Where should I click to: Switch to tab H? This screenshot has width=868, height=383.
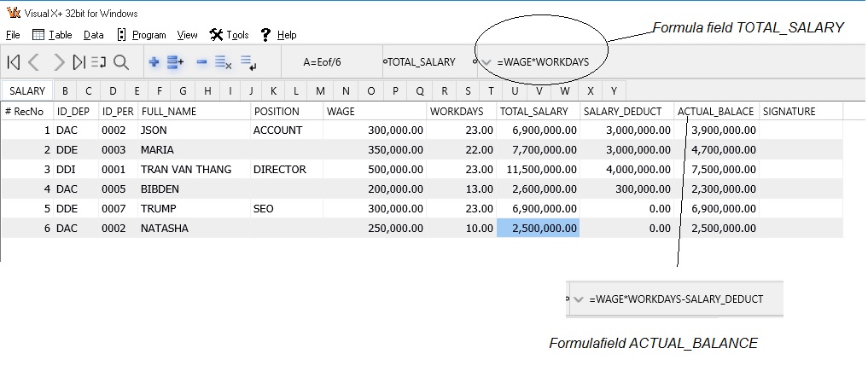coord(207,90)
